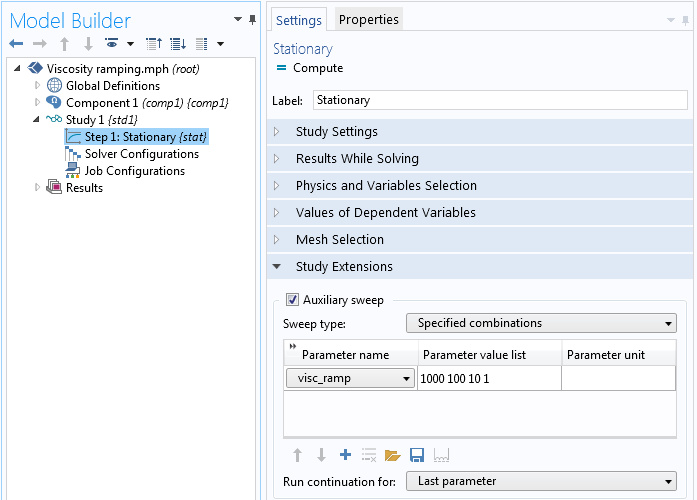
Task: Expand the Mesh Selection section
Action: tap(480, 240)
